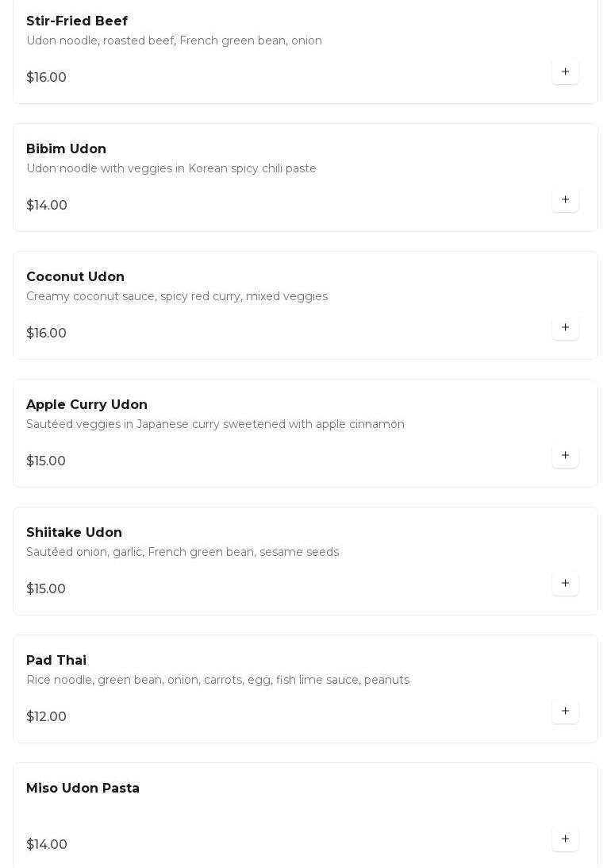Click Coconut Udon creamy sauce description
This screenshot has width=611, height=868.
click(x=177, y=297)
